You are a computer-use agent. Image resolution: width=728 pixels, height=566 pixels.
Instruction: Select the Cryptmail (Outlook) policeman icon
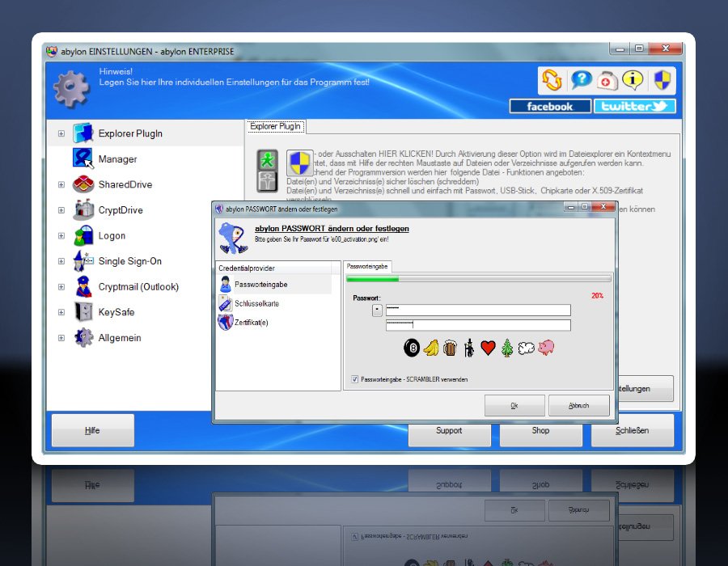tap(83, 286)
